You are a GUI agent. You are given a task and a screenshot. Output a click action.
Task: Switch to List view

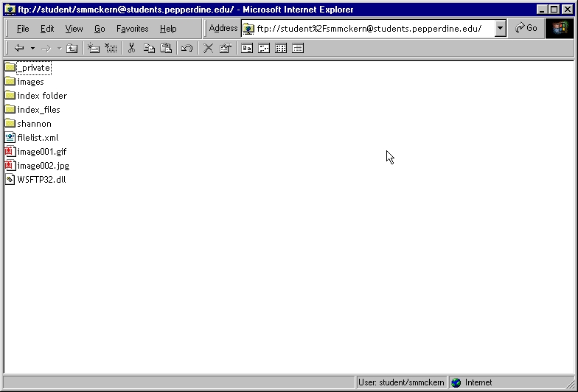(x=280, y=49)
